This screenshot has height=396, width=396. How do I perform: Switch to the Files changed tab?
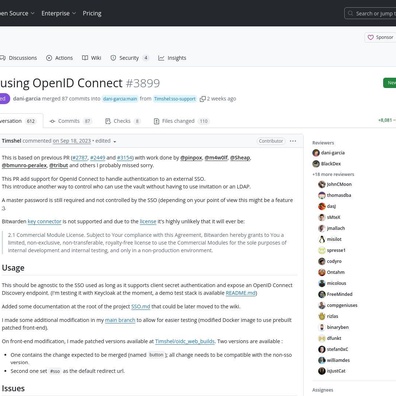pos(181,121)
